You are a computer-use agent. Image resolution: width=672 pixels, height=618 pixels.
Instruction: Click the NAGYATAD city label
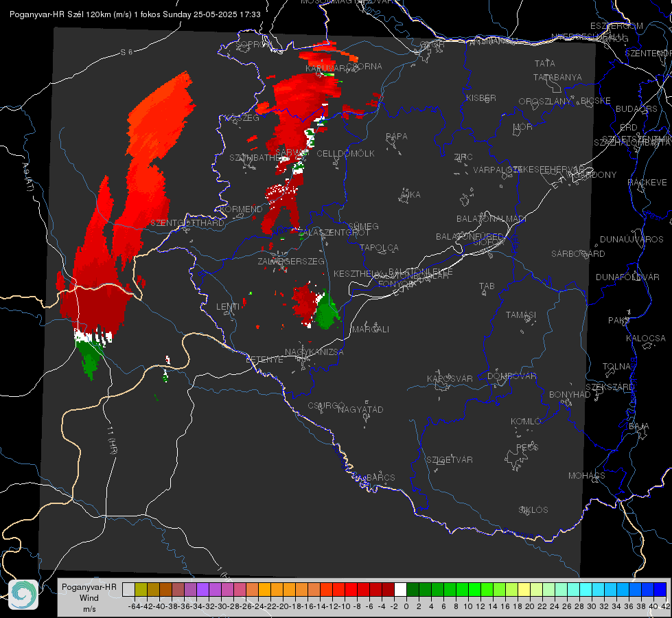[x=360, y=409]
